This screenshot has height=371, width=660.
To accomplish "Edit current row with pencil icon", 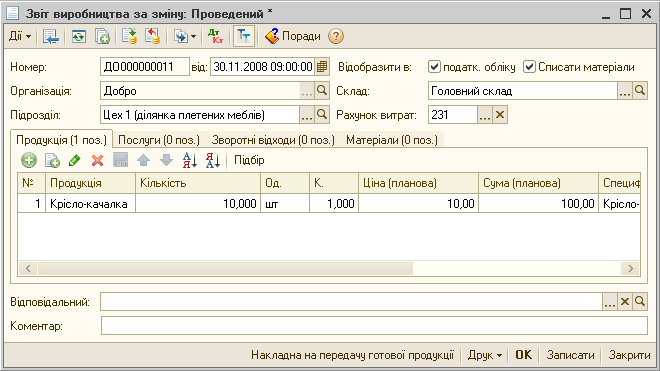I will pyautogui.click(x=75, y=160).
